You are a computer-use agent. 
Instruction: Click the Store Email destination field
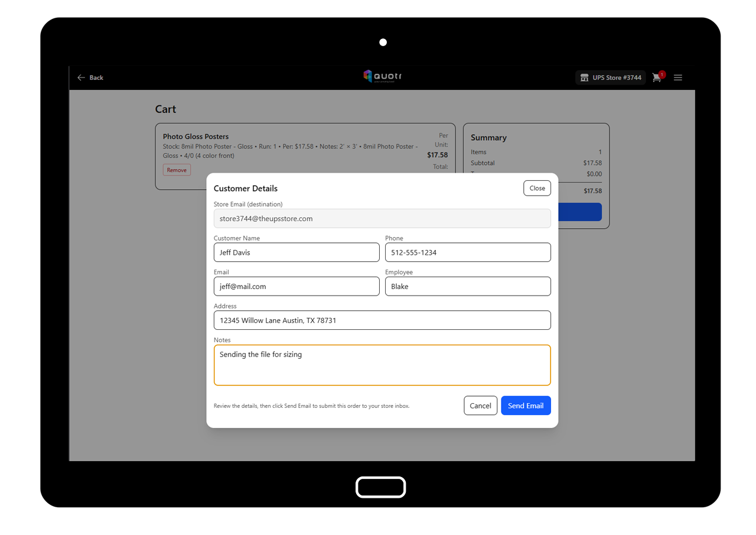[382, 219]
